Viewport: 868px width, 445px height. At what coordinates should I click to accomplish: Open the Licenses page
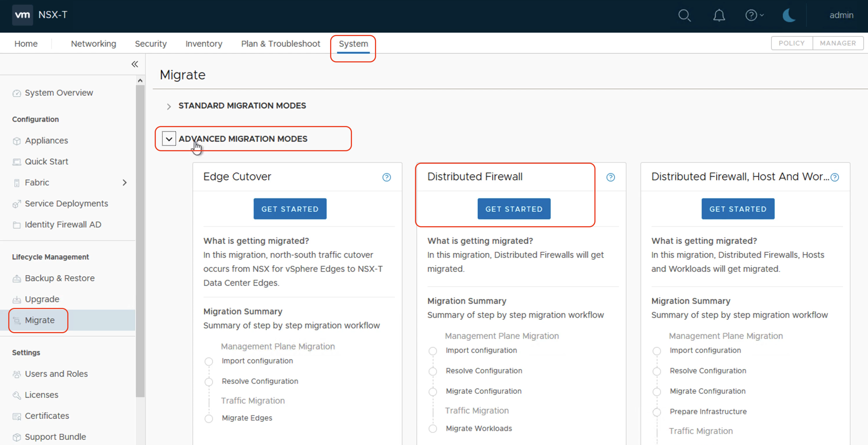[41, 394]
